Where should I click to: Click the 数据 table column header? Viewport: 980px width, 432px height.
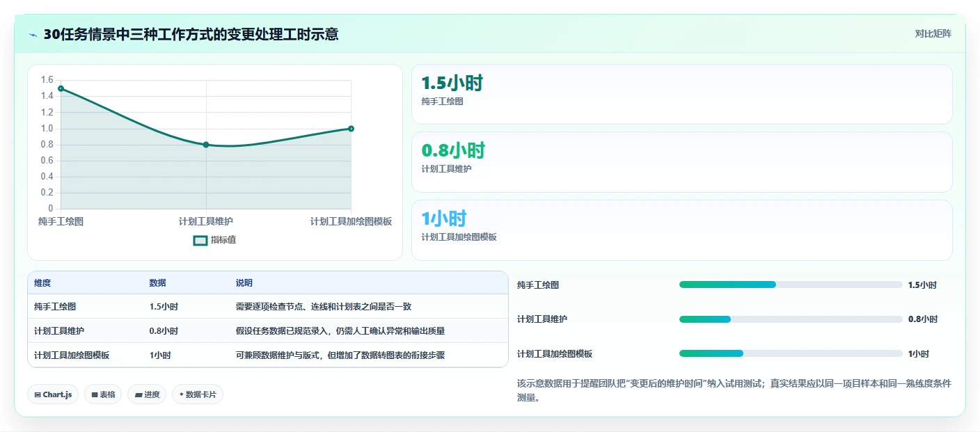coord(157,283)
